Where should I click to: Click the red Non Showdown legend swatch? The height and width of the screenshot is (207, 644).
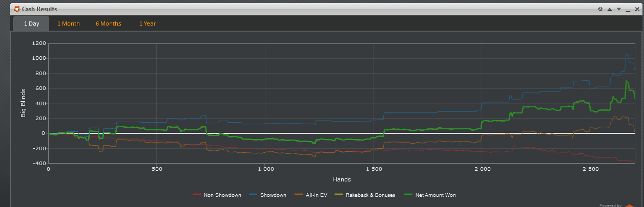197,195
